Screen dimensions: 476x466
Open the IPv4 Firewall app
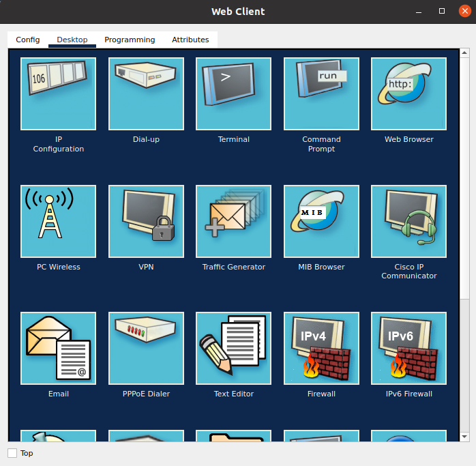point(321,348)
